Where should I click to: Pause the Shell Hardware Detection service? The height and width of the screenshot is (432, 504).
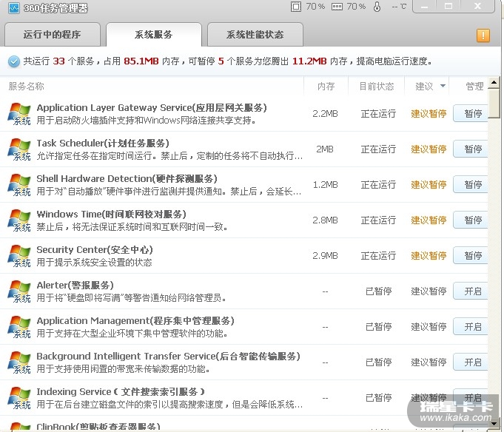471,184
